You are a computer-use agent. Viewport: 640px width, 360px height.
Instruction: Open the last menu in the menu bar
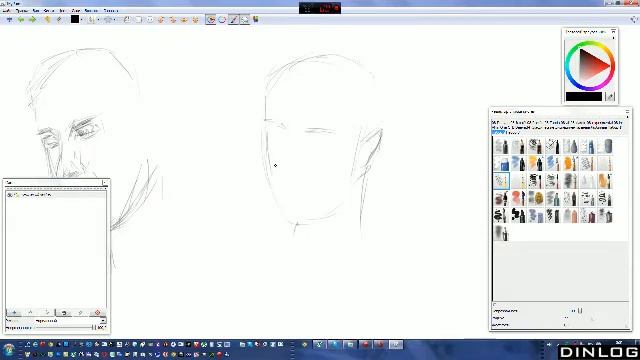(111, 11)
